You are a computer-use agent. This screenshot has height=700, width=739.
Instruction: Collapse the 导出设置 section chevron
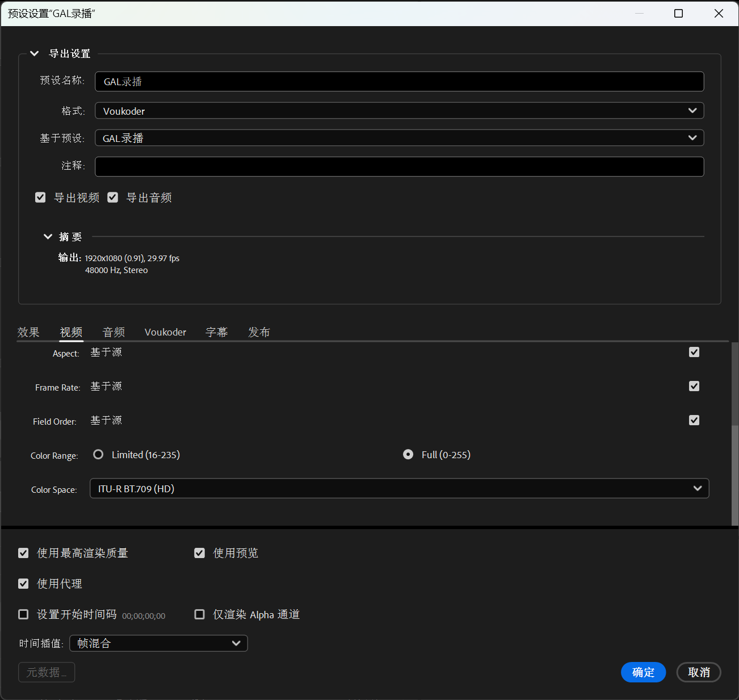35,53
